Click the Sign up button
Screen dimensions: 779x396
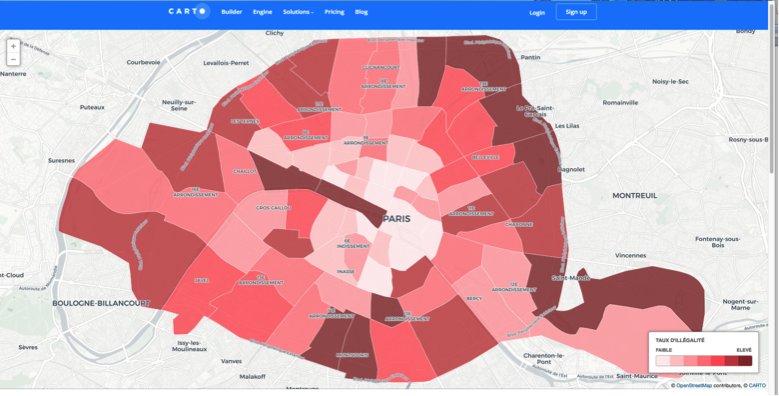pyautogui.click(x=576, y=12)
